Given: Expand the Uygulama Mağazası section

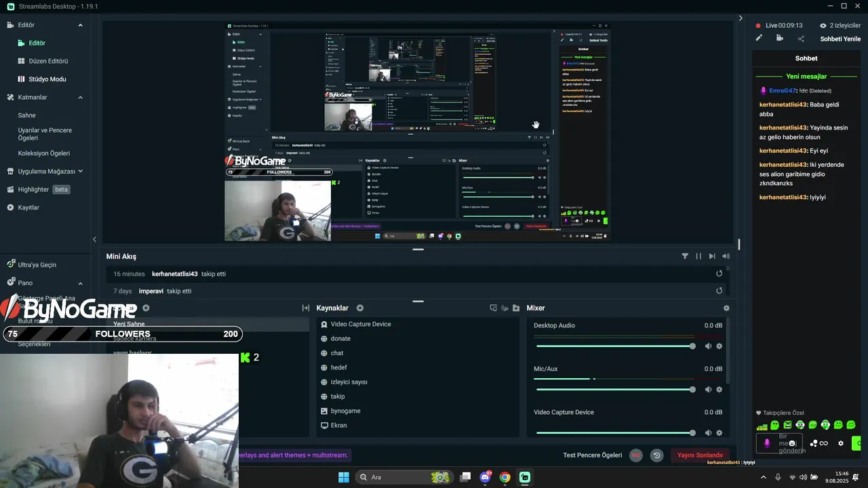Looking at the screenshot, I should 80,171.
